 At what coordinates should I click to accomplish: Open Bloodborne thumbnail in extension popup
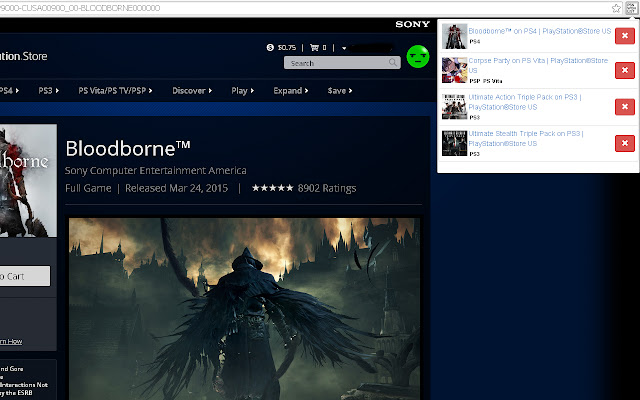454,36
